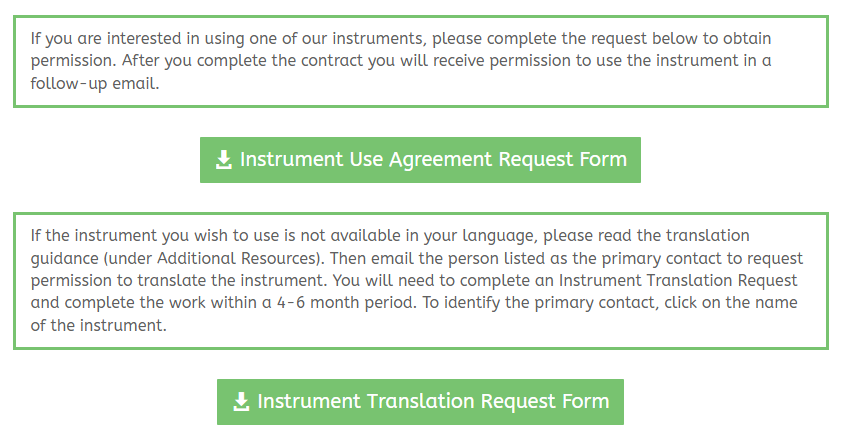Screen dimensions: 844x447
Task: Click the first green-bordered permission notice box
Action: point(420,61)
